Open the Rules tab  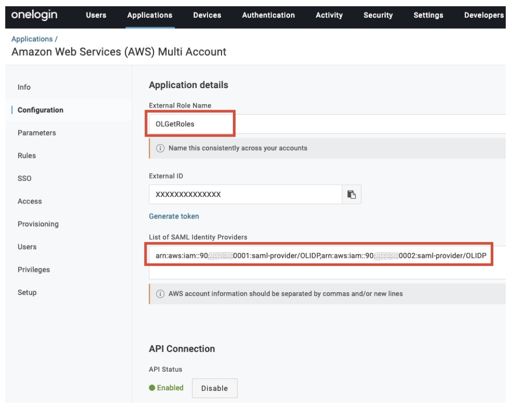(27, 156)
